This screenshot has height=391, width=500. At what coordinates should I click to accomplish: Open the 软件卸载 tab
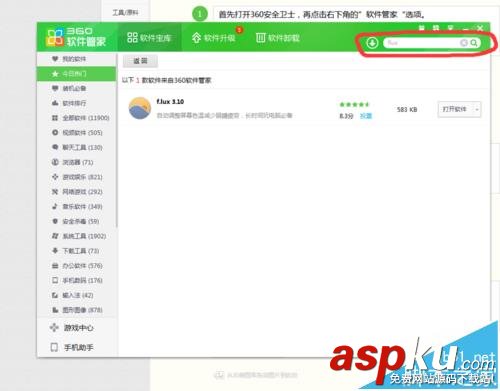click(277, 38)
